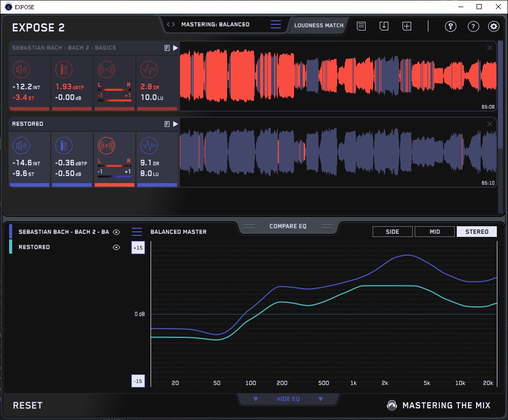Play the Restored track
The image size is (508, 420).
point(175,124)
